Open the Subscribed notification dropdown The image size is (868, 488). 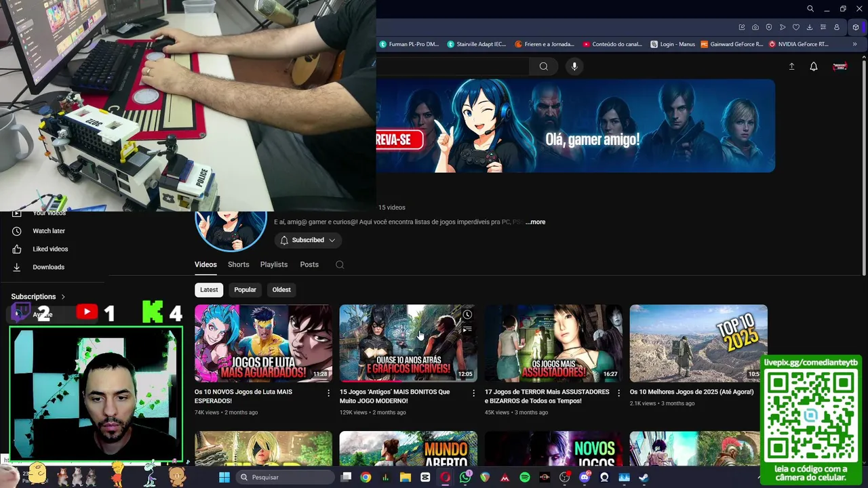click(308, 240)
